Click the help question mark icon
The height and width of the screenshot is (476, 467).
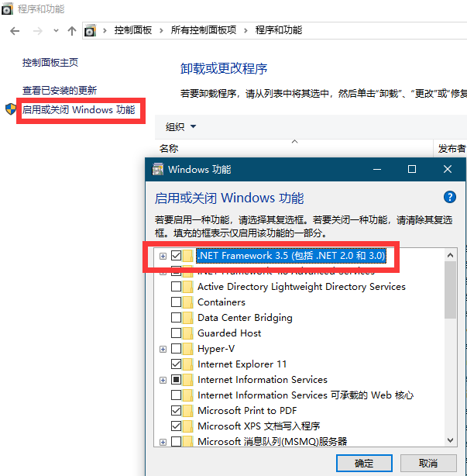coord(450,197)
